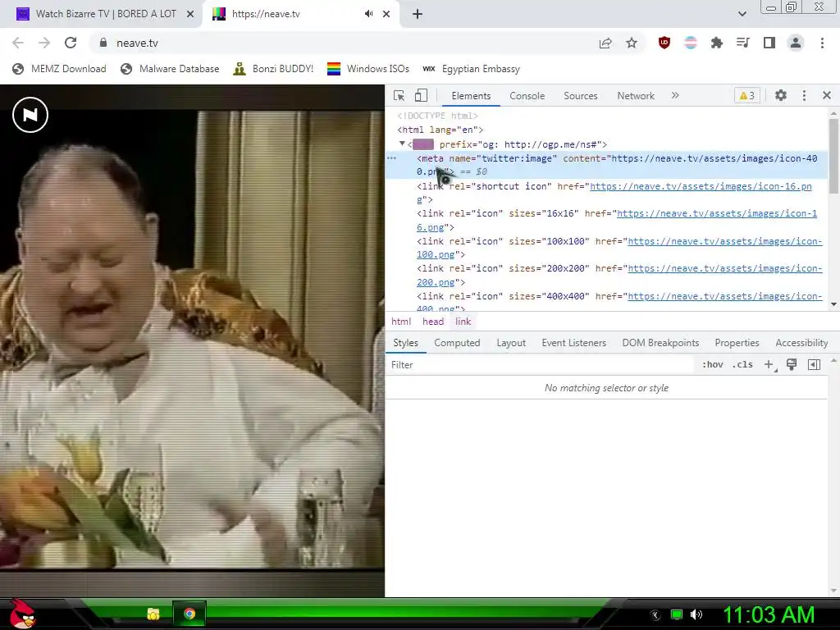Open the Malware Database bookmark
This screenshot has width=840, height=630.
point(170,69)
